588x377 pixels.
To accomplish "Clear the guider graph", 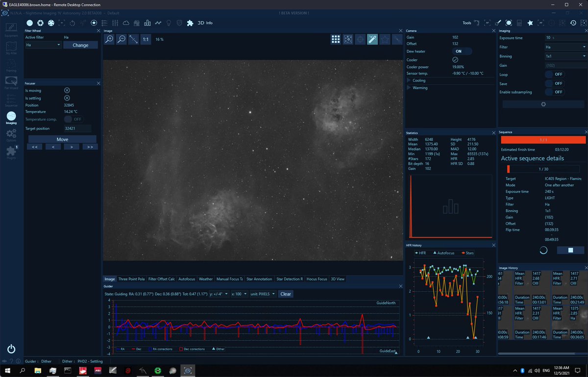I will click(x=286, y=294).
